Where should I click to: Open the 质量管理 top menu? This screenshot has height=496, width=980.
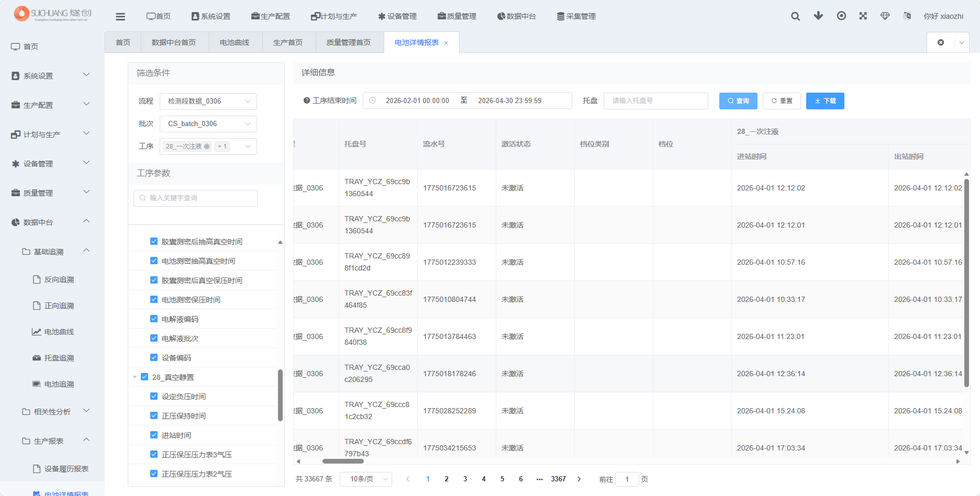457,16
